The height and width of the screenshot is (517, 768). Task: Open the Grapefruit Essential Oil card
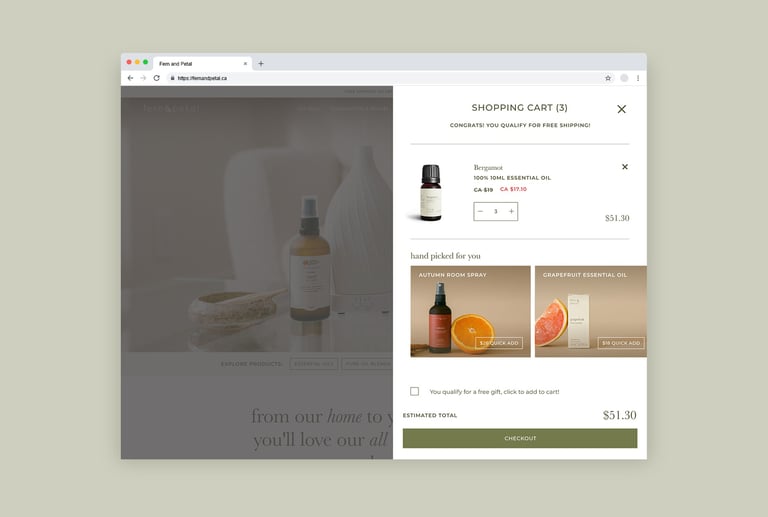[x=591, y=311]
